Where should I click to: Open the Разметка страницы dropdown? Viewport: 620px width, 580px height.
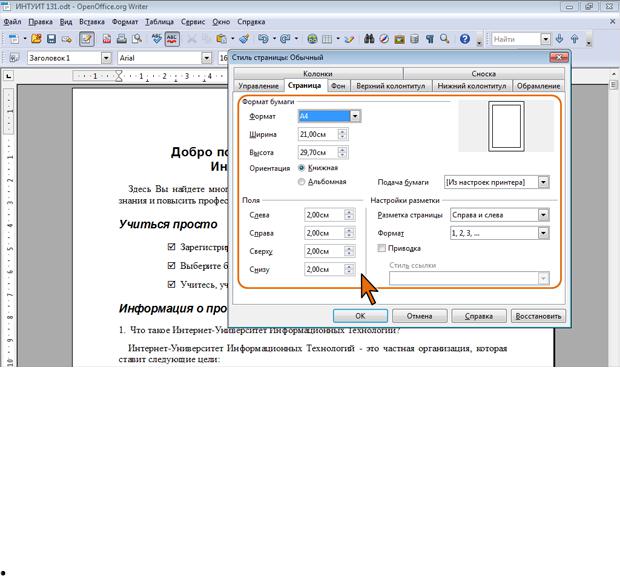point(543,215)
